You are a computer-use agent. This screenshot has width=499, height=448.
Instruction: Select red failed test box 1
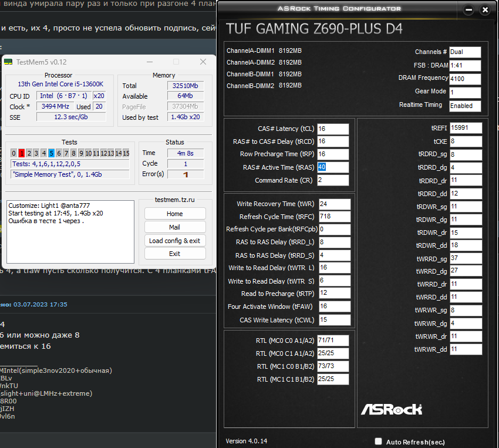[x=21, y=153]
